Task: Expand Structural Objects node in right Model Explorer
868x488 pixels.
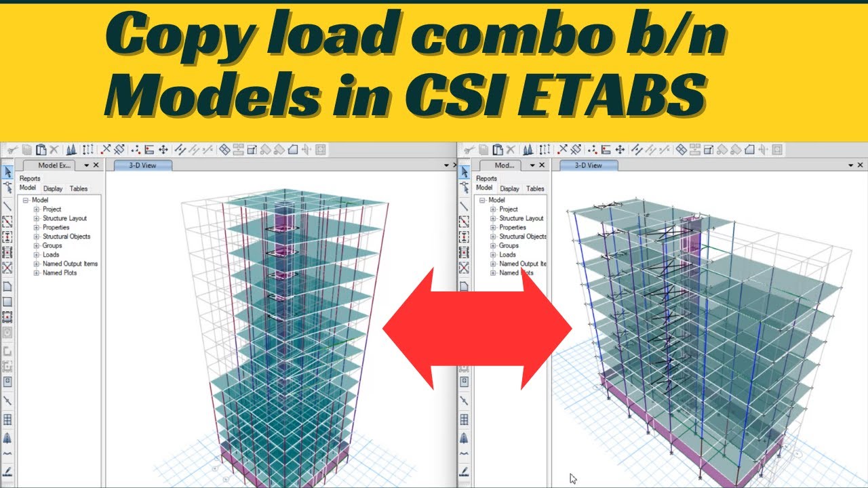Action: pos(493,237)
